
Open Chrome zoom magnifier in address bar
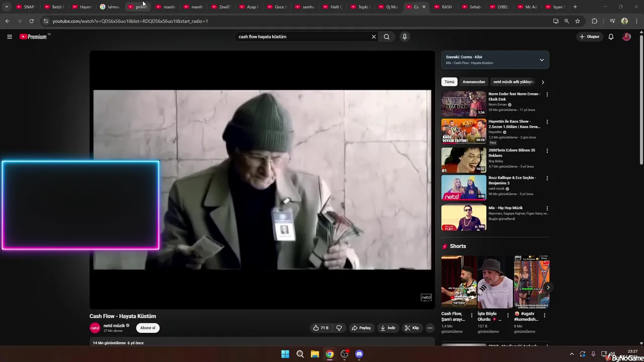[x=567, y=21]
